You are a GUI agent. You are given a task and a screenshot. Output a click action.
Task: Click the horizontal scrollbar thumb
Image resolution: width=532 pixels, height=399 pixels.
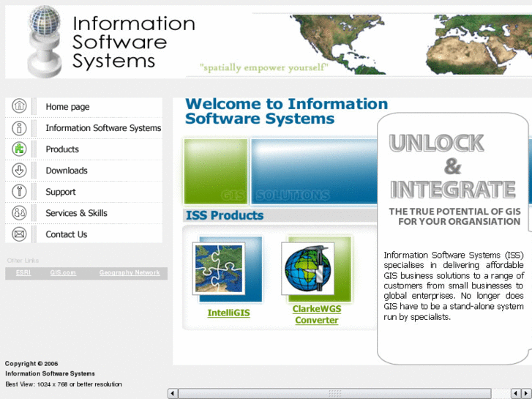pos(334,393)
